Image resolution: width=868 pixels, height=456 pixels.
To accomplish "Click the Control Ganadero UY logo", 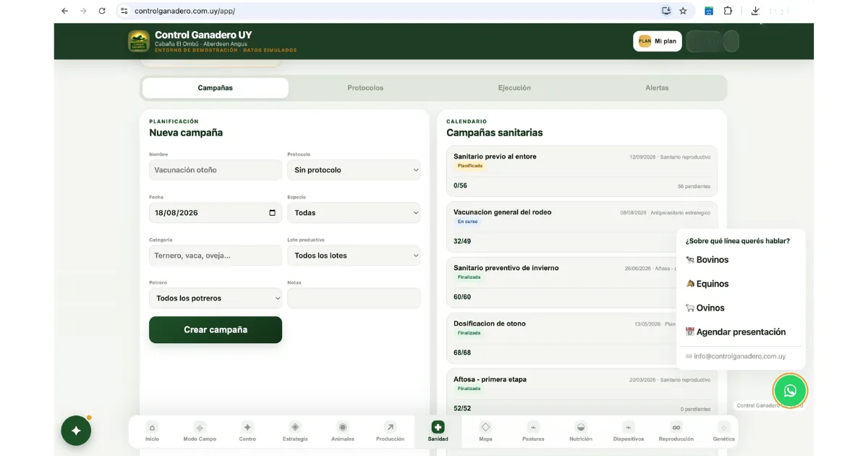I will (x=139, y=41).
